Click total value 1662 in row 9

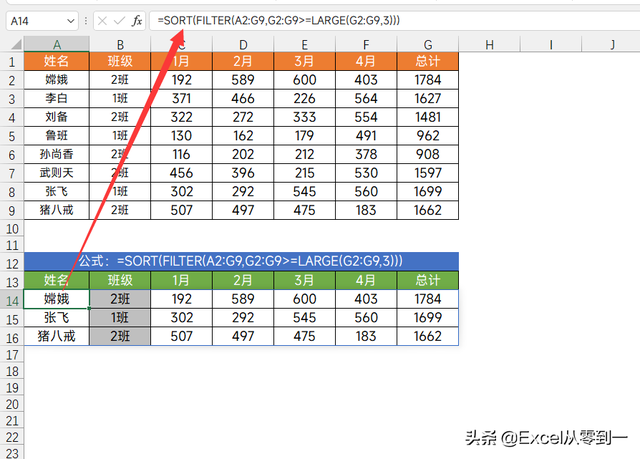[428, 210]
